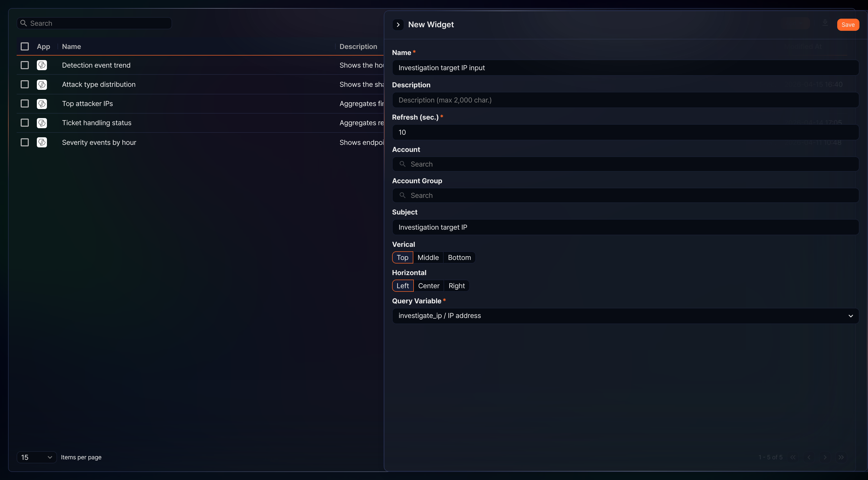
Task: Go to the previous page of results
Action: pyautogui.click(x=809, y=457)
